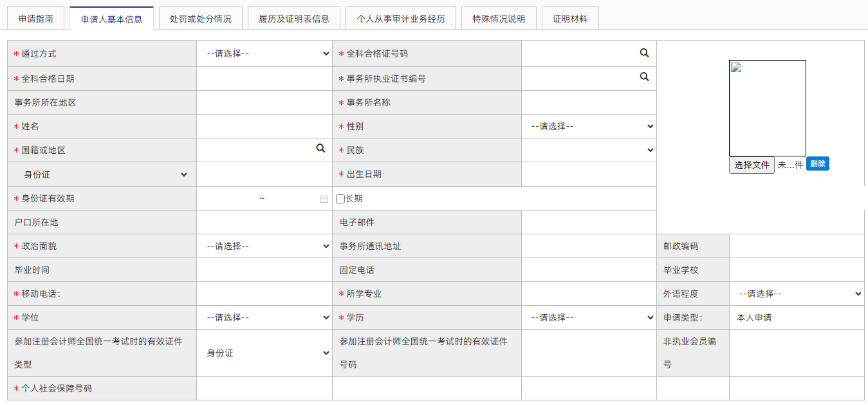The image size is (868, 403).
Task: Go to 证明材料 tab
Action: [570, 19]
